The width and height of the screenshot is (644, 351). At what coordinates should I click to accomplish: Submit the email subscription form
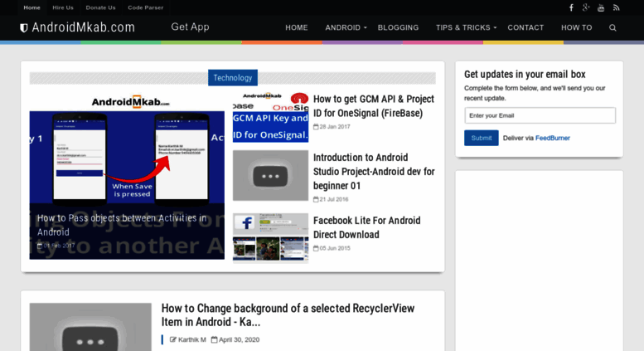[x=481, y=138]
